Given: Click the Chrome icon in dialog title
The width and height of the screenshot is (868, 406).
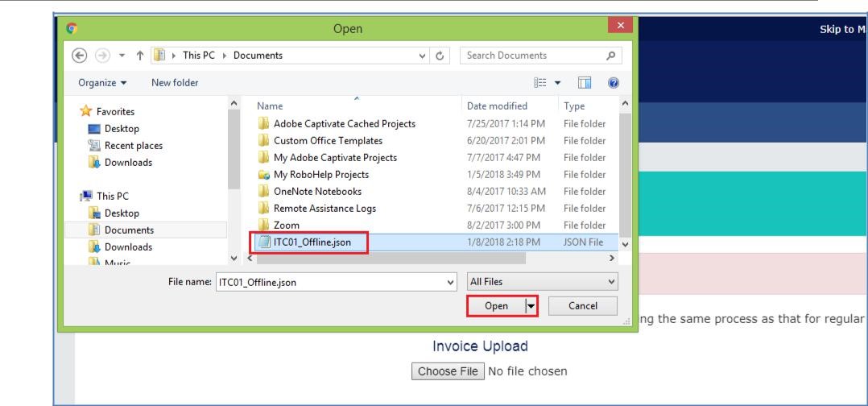Looking at the screenshot, I should click(72, 28).
